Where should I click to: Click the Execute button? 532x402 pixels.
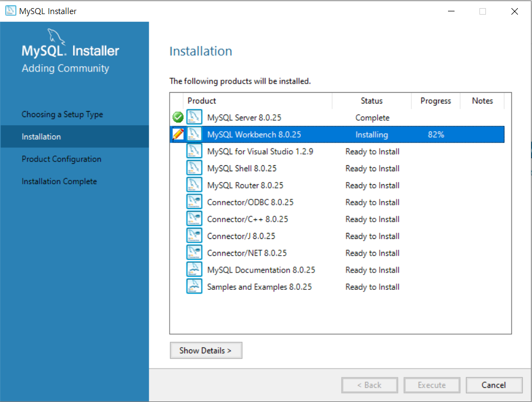click(432, 385)
